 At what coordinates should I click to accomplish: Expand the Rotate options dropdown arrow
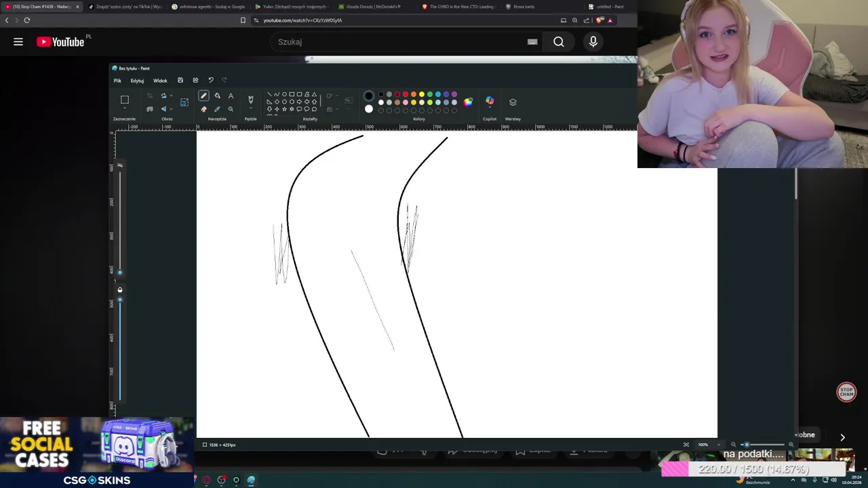tap(171, 96)
